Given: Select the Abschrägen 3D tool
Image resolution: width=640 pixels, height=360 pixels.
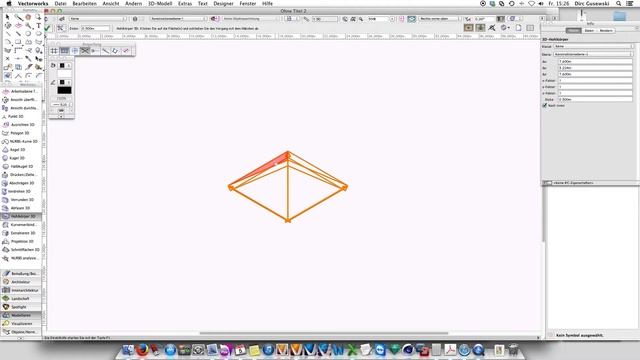Looking at the screenshot, I should 21,183.
